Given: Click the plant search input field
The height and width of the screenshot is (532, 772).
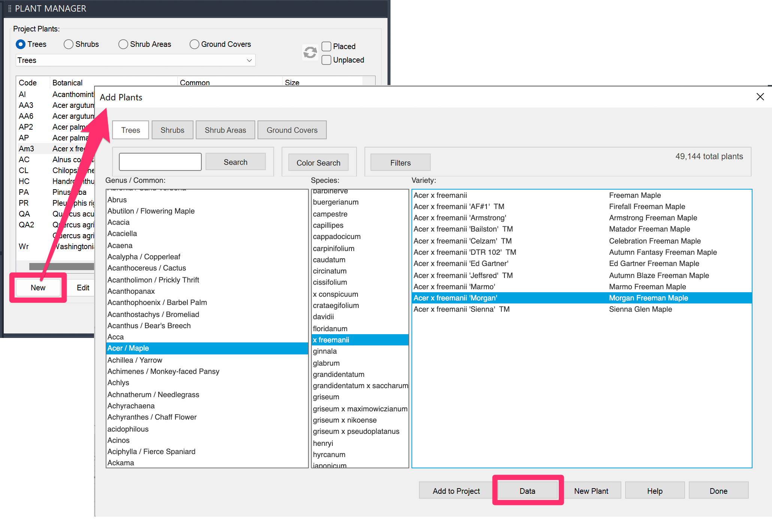Looking at the screenshot, I should [x=160, y=161].
